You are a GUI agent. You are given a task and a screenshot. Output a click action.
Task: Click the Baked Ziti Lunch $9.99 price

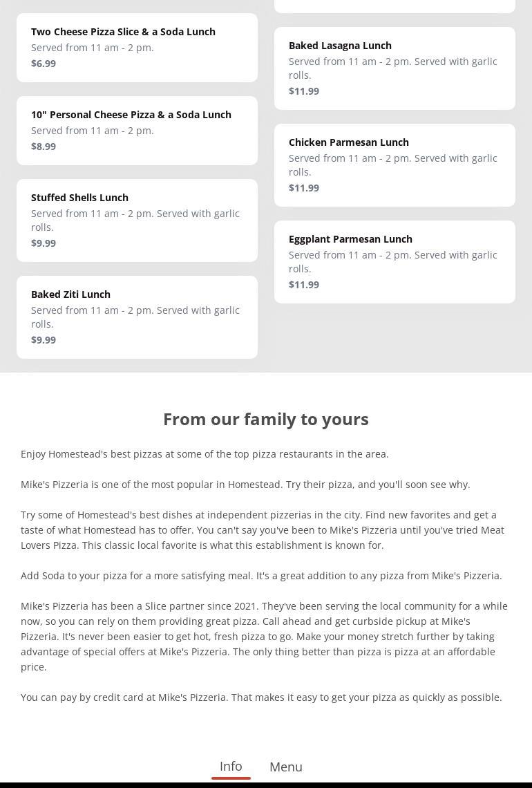click(44, 340)
